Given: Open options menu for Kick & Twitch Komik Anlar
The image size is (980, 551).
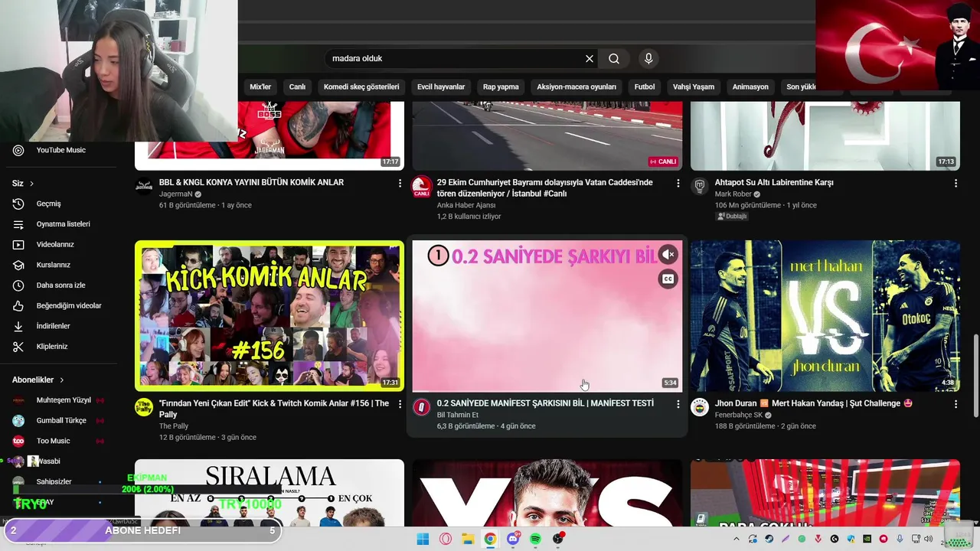Looking at the screenshot, I should coord(400,404).
